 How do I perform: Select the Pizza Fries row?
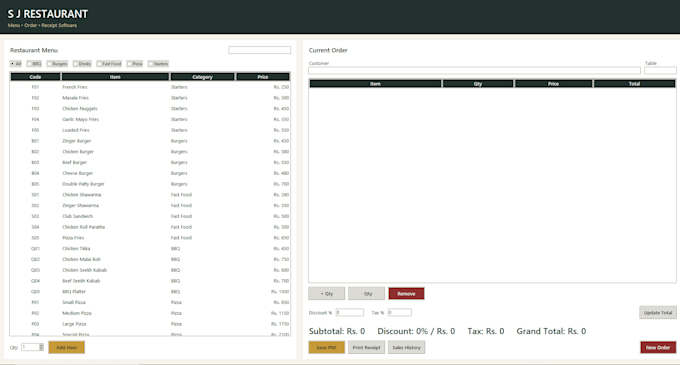[x=150, y=238]
